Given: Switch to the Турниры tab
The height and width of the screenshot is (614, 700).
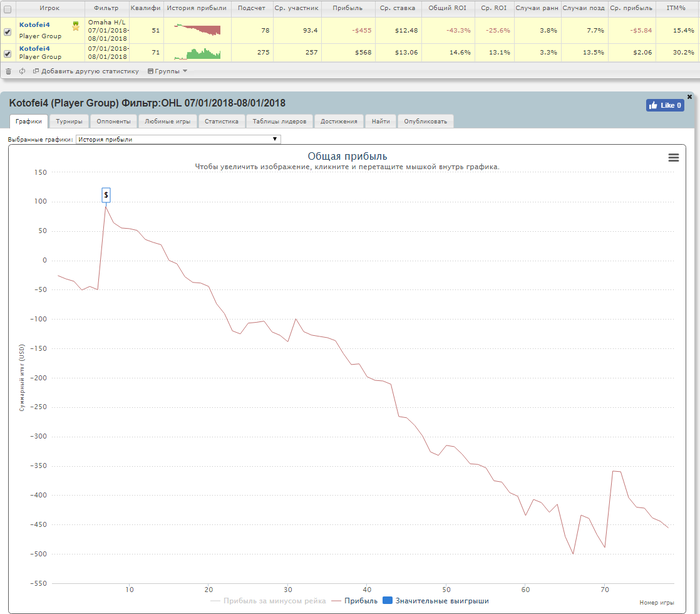Looking at the screenshot, I should [x=69, y=121].
